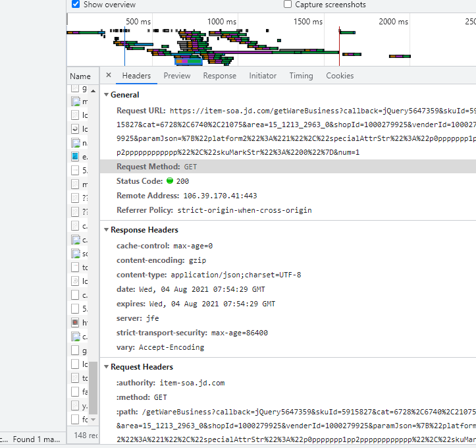Toggle the Show overview checkbox
Screen dimensions: 476x448
(76, 4)
